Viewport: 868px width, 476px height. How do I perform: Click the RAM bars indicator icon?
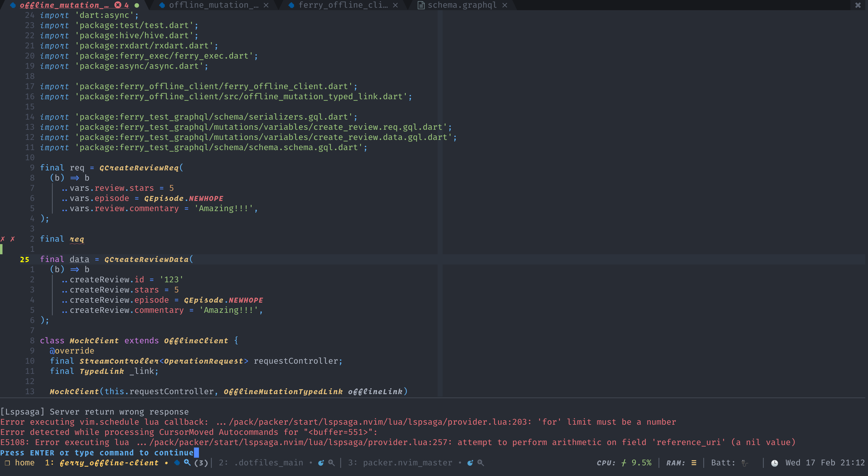[694, 463]
